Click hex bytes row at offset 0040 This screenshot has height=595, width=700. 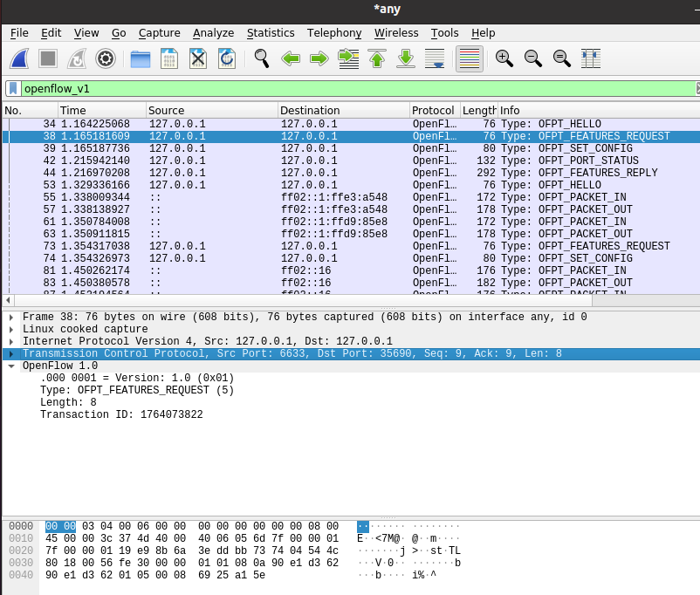[x=154, y=575]
